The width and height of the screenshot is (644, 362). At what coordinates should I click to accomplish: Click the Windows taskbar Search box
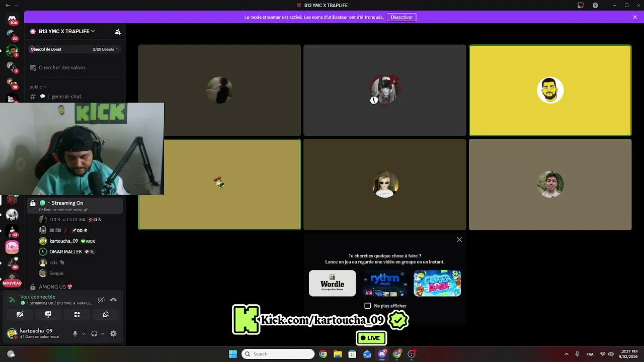tap(278, 354)
